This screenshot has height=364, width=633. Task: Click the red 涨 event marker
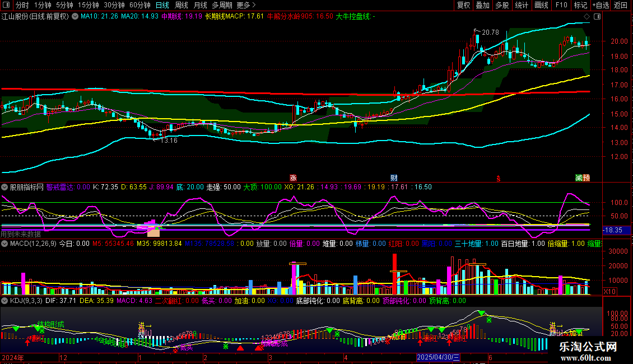pyautogui.click(x=293, y=178)
